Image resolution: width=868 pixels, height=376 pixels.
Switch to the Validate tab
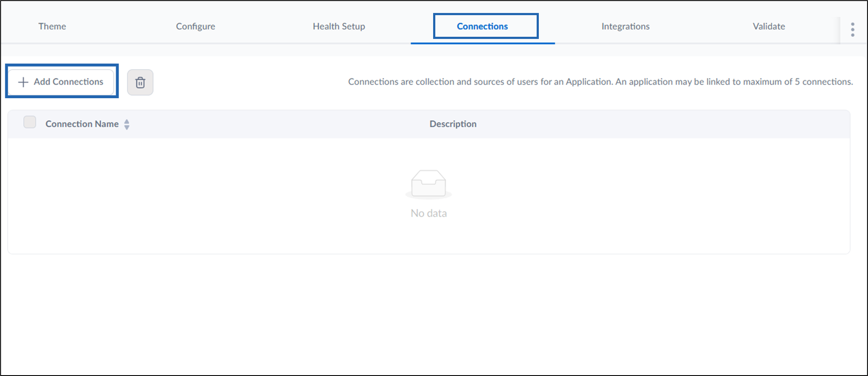click(769, 26)
